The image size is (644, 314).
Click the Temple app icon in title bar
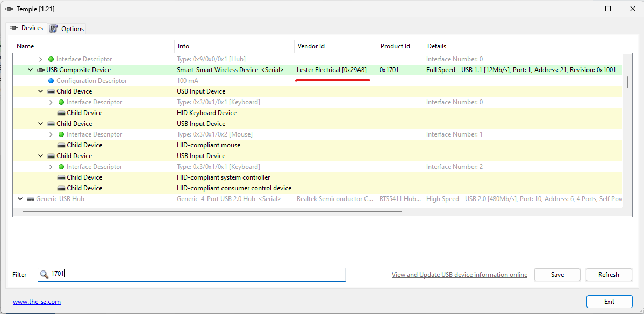click(x=9, y=9)
